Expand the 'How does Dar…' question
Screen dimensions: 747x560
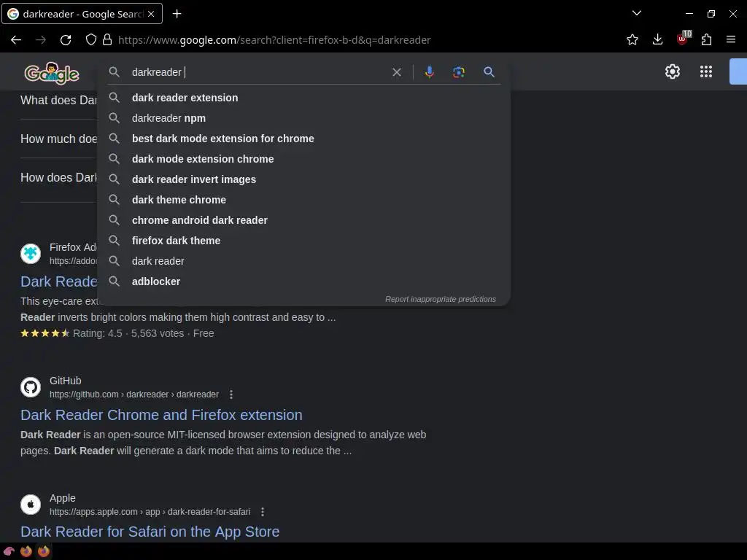[58, 177]
